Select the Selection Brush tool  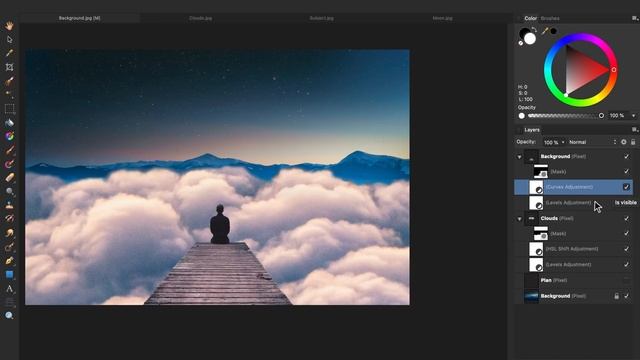[x=9, y=81]
